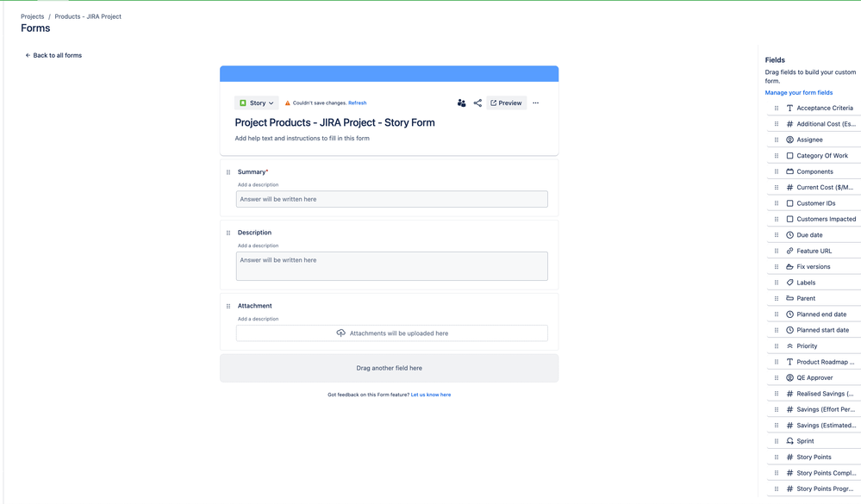
Task: Open the Story issue type dropdown
Action: click(x=257, y=103)
